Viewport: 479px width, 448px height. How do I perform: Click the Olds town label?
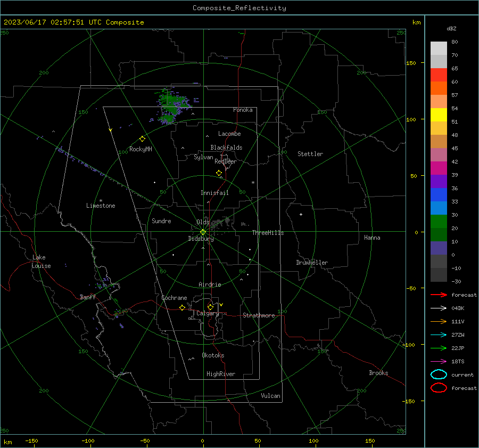click(203, 222)
